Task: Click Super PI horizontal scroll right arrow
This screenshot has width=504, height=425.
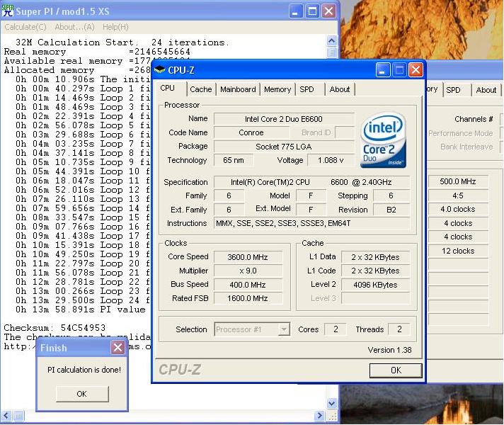Action: point(319,415)
